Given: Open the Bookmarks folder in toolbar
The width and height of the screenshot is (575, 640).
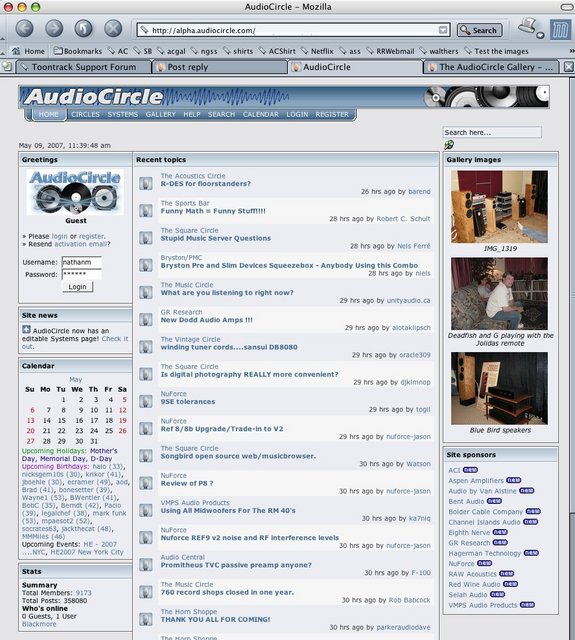Looking at the screenshot, I should 78,51.
